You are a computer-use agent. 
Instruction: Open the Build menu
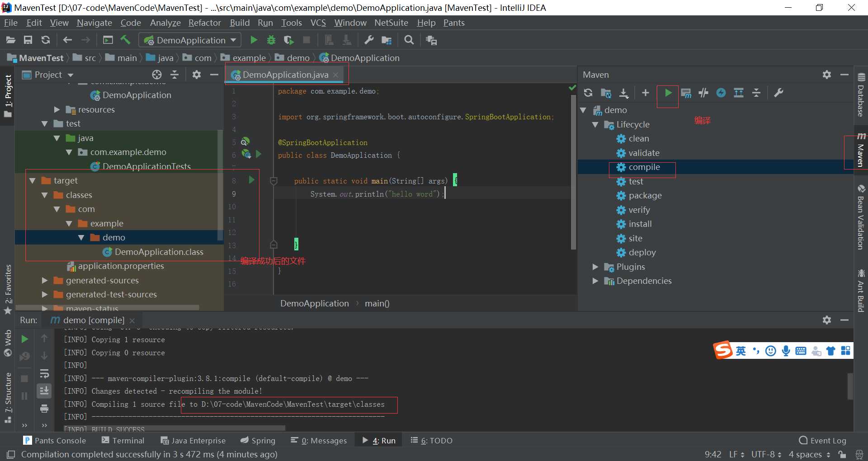click(x=240, y=23)
